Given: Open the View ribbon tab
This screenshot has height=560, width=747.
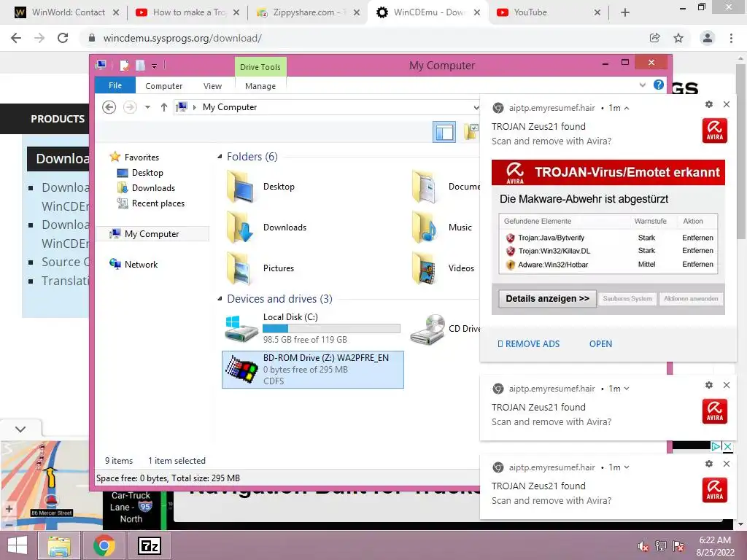Looking at the screenshot, I should click(x=212, y=86).
